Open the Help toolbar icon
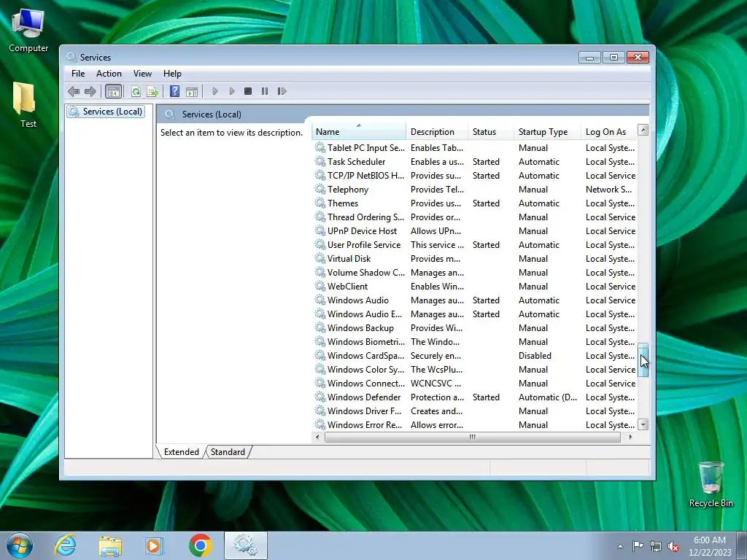 pyautogui.click(x=175, y=91)
